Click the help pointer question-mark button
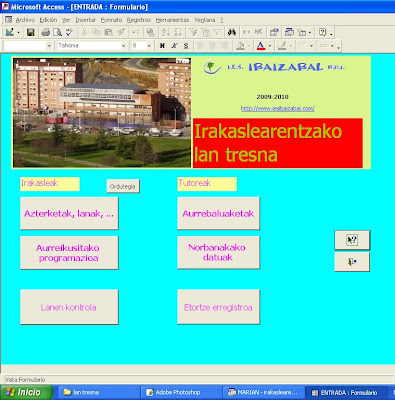The image size is (395, 400). pos(352,240)
